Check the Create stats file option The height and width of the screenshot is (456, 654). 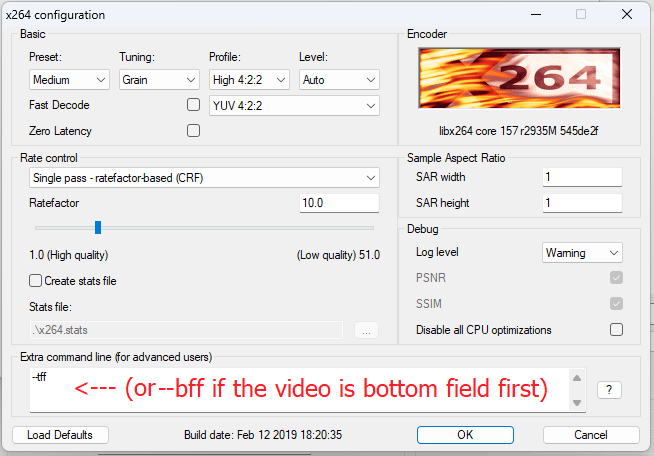click(x=36, y=281)
